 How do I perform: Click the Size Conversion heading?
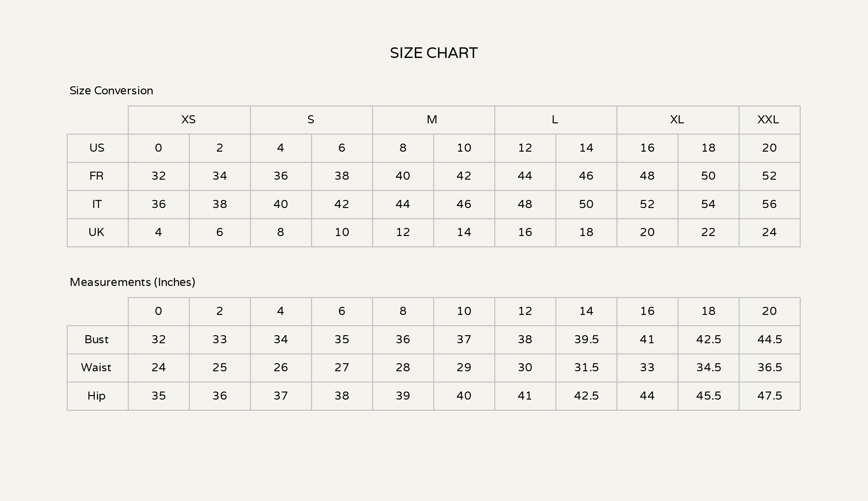[x=111, y=90]
